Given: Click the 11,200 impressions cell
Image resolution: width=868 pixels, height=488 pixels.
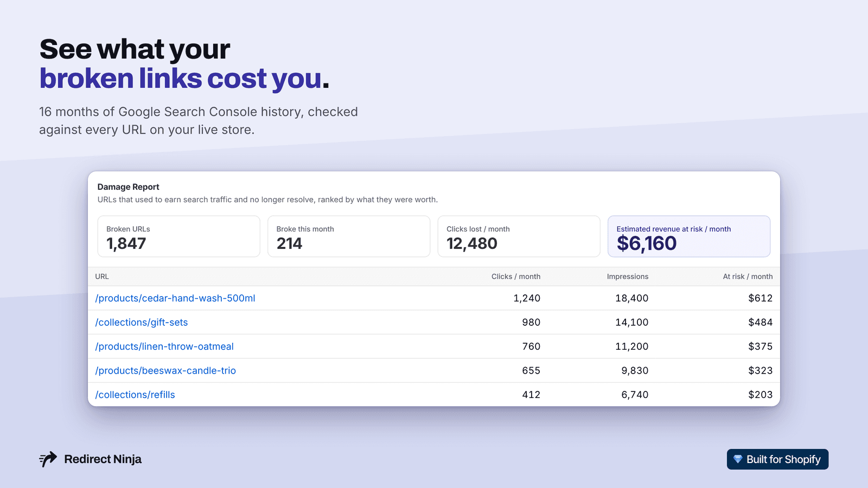Looking at the screenshot, I should click(632, 346).
